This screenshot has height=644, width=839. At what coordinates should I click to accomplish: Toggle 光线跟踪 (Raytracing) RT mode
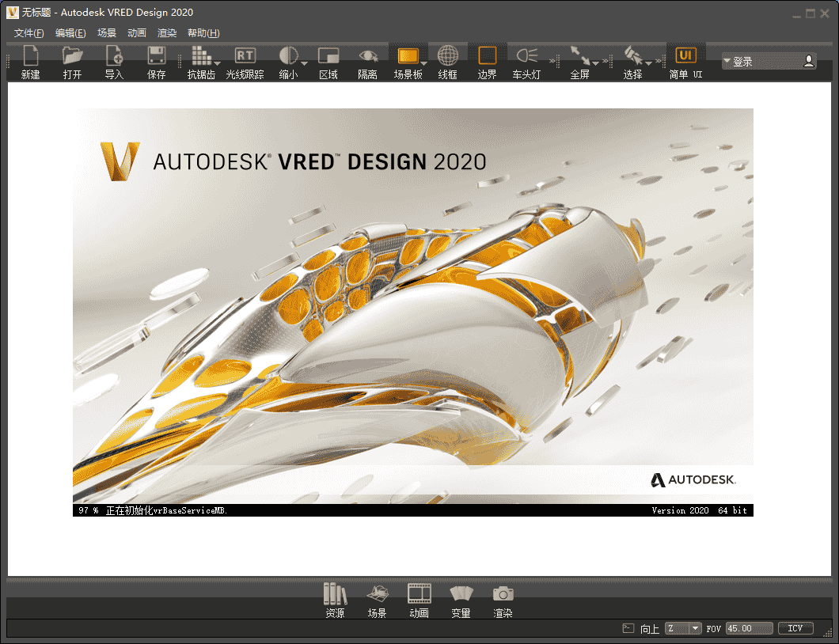[x=245, y=56]
